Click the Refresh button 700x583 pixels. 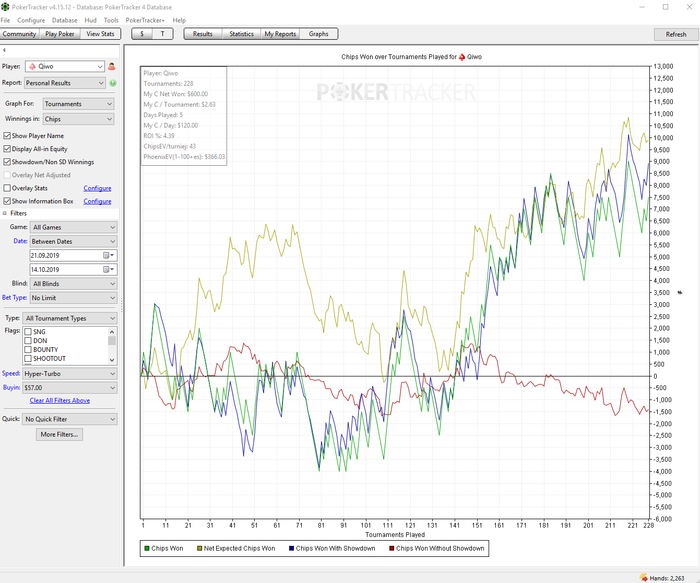point(676,34)
